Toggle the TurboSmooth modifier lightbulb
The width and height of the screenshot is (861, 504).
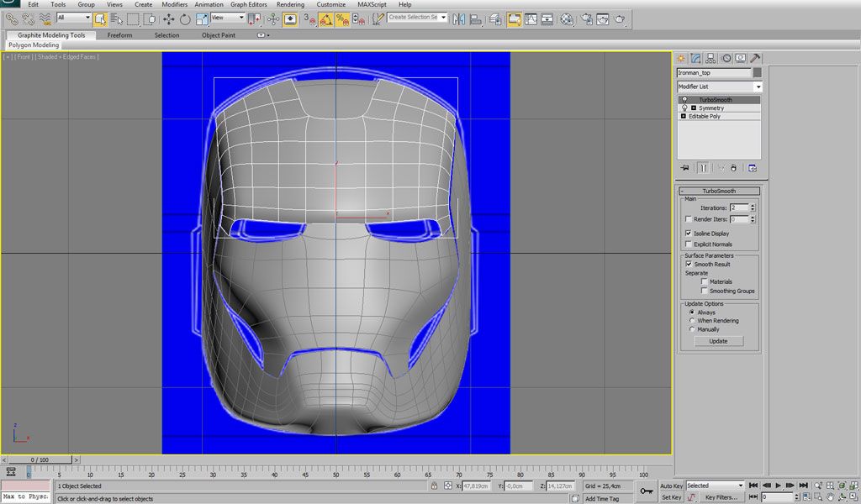(684, 100)
